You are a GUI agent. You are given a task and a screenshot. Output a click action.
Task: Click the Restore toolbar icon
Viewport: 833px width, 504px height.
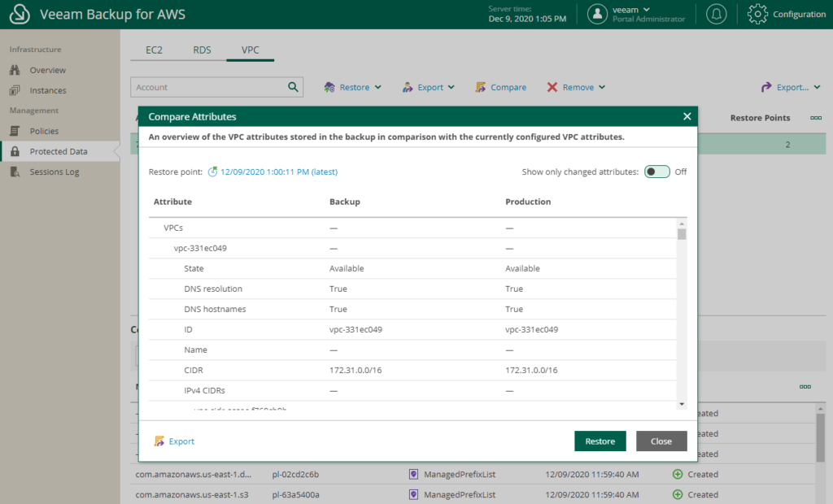(329, 87)
